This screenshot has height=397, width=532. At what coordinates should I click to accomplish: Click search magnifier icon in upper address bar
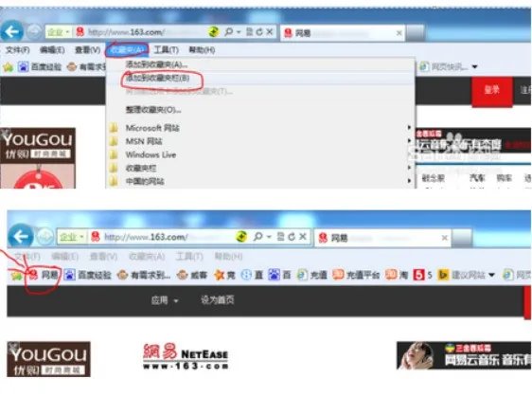(x=229, y=32)
